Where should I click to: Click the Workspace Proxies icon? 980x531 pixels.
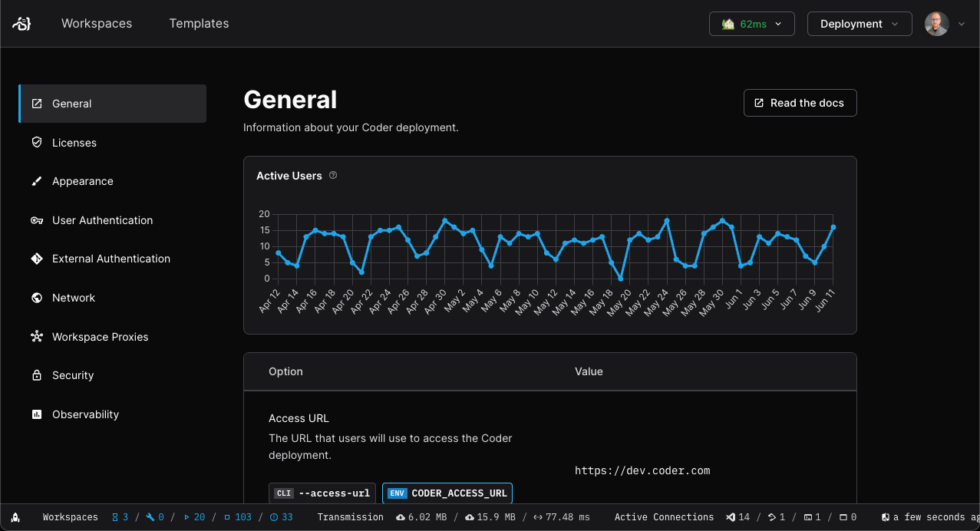(36, 336)
